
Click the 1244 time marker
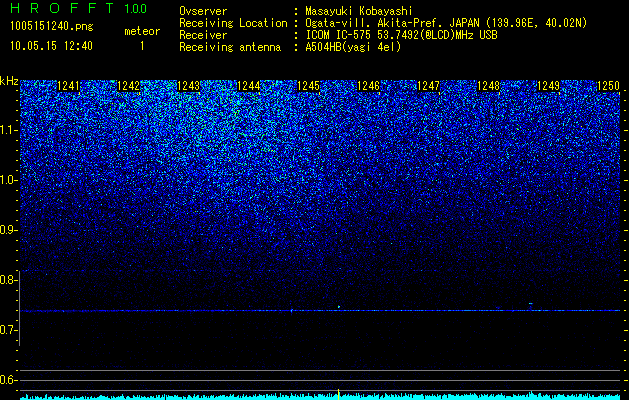[248, 86]
